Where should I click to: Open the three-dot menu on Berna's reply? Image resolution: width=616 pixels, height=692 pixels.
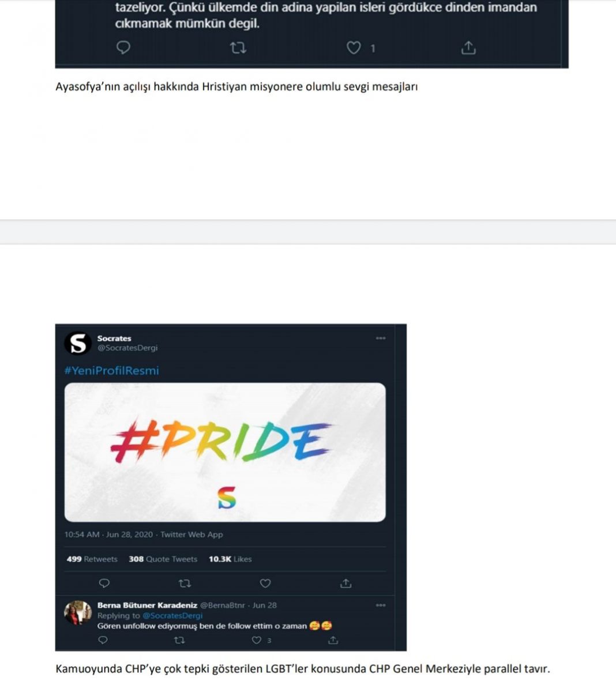(381, 605)
